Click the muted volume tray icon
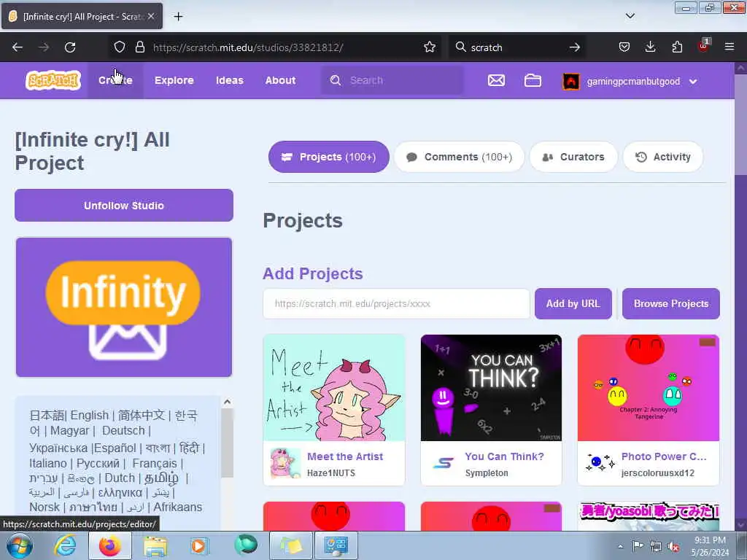The image size is (747, 560). [673, 546]
